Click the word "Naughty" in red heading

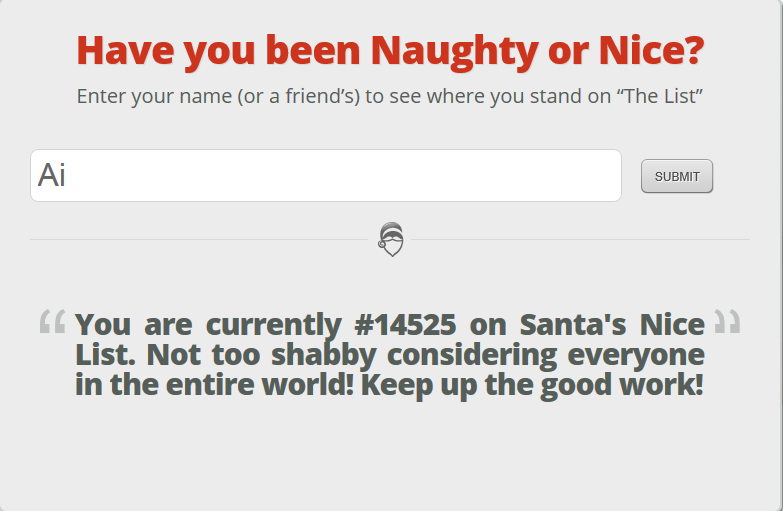coord(454,51)
